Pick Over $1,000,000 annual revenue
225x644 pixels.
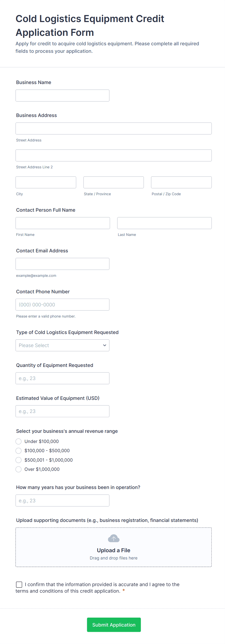18,469
